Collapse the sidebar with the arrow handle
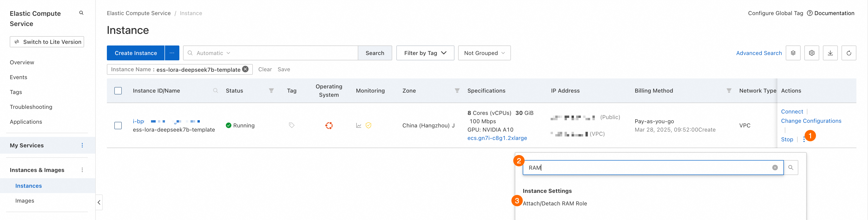 99,203
